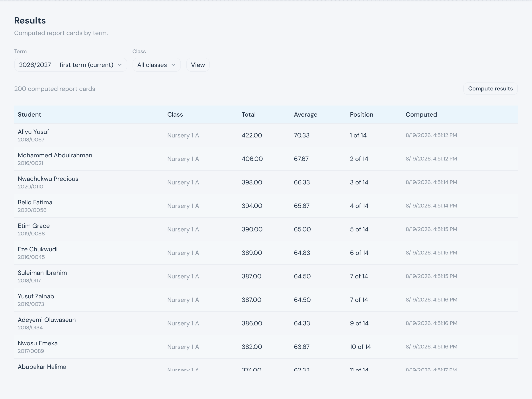Select total value 422.00

(x=252, y=135)
